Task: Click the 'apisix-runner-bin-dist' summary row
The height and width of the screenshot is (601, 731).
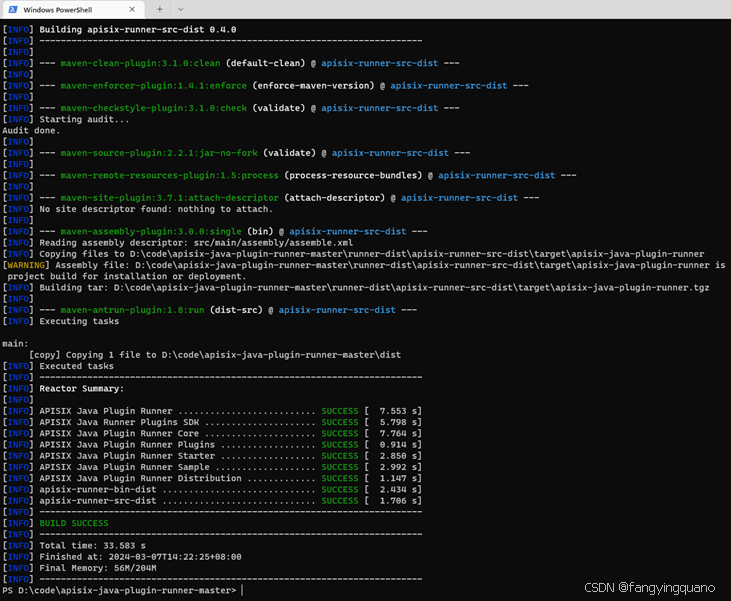Action: [x=212, y=489]
